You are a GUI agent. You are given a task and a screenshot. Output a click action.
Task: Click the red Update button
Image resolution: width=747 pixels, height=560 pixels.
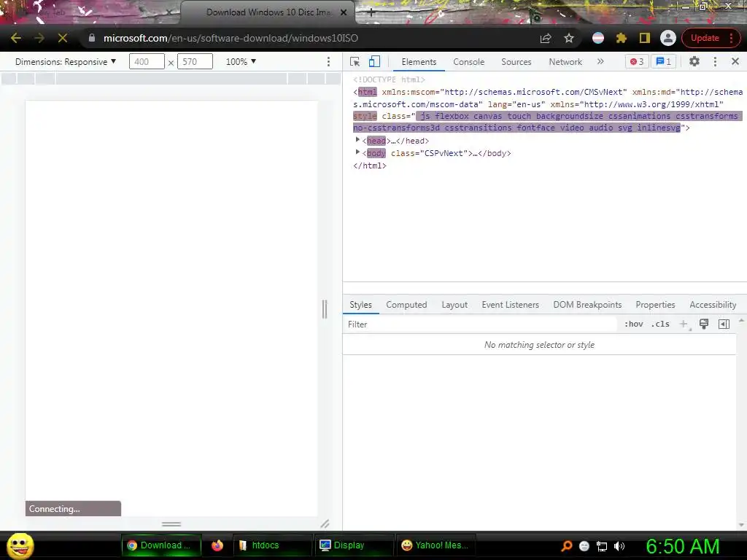coord(705,38)
